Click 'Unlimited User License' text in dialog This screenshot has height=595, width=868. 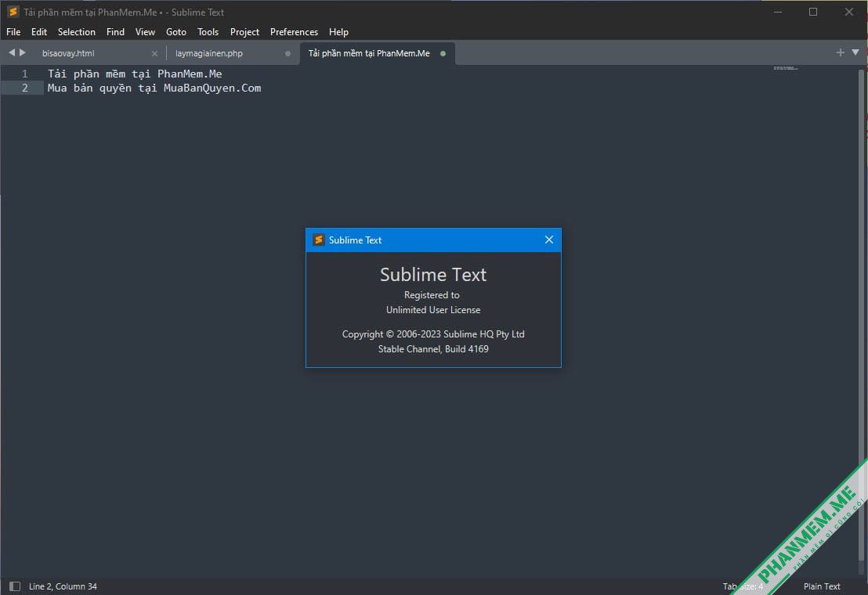[433, 310]
